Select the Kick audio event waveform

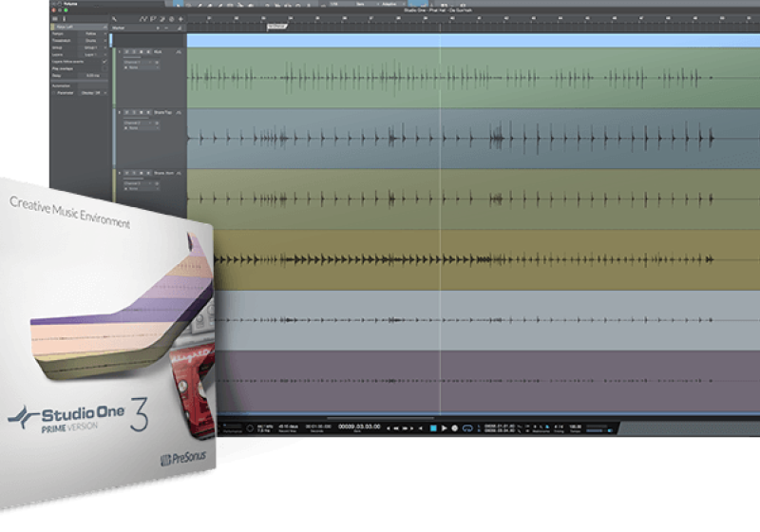point(473,78)
